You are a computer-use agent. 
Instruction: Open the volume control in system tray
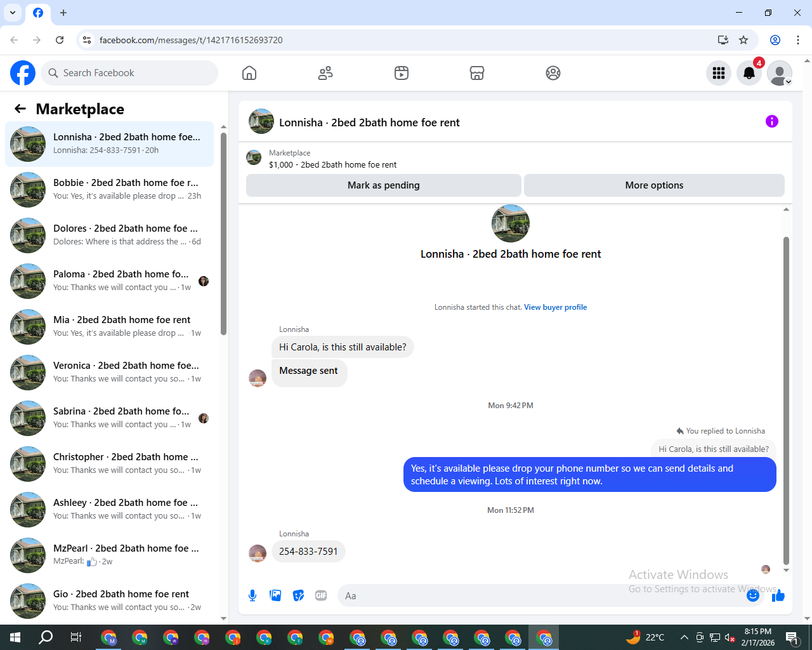click(730, 637)
